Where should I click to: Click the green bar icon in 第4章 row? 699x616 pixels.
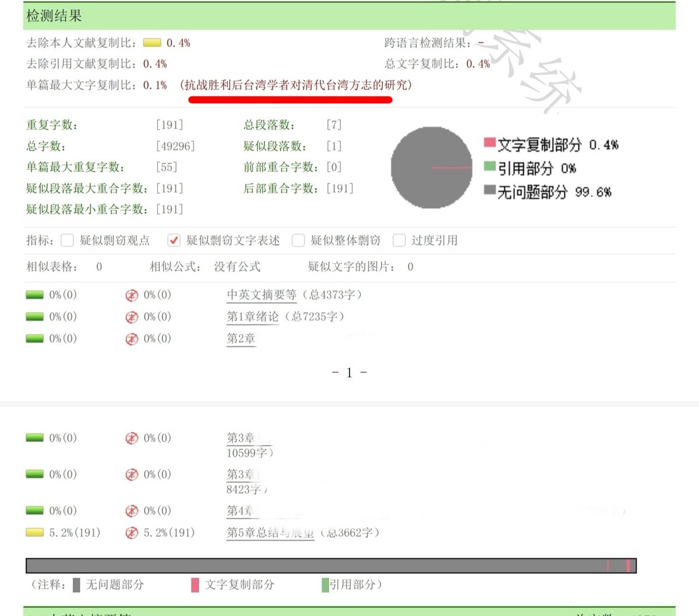coord(35,511)
